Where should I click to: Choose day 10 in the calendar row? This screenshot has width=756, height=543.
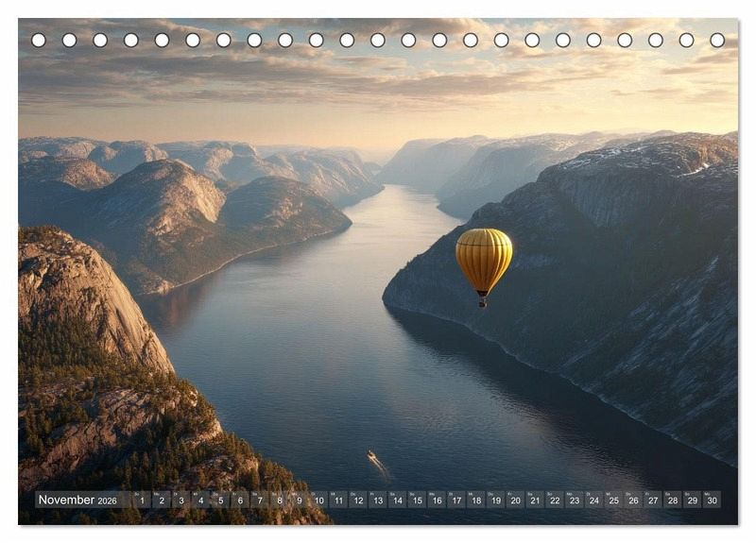point(318,501)
